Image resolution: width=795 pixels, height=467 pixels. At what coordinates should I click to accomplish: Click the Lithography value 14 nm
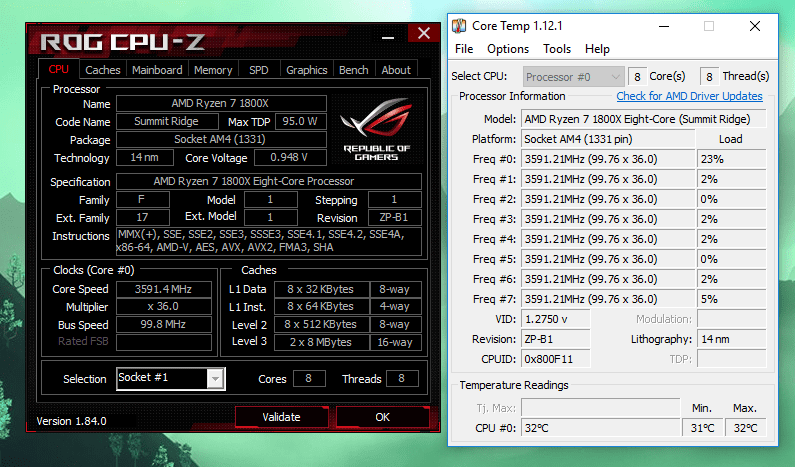tap(731, 339)
